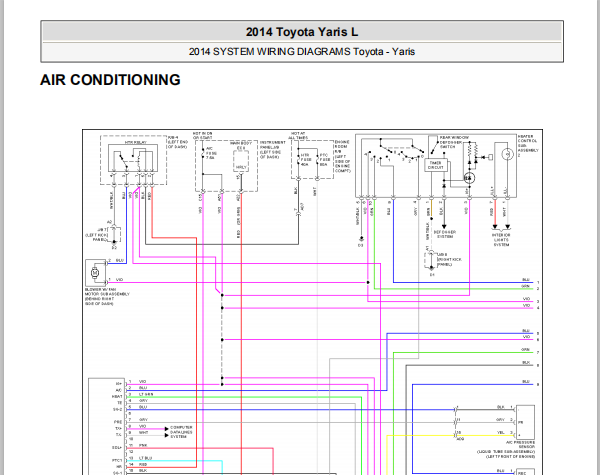Click 'J/B 8 (RIGHT KICK PANEL)' label

tap(449, 259)
